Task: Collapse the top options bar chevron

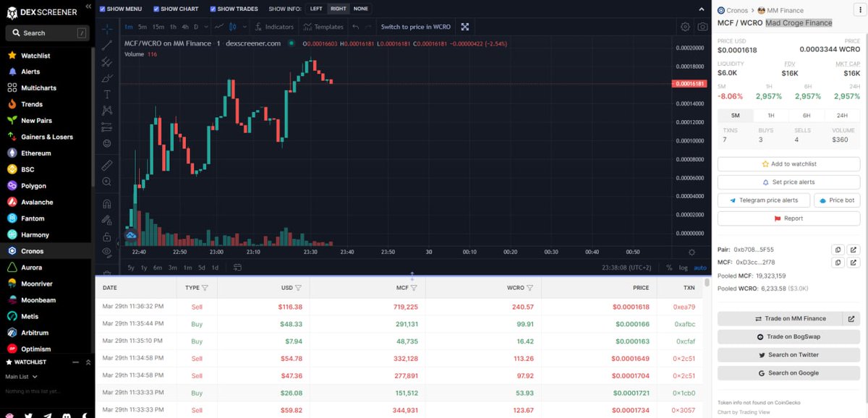Action: pos(701,9)
